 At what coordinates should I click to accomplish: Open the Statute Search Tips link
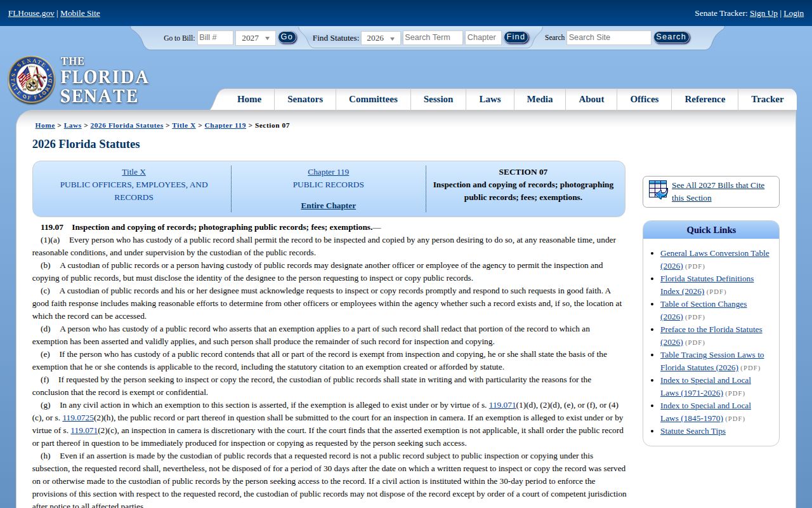click(693, 431)
